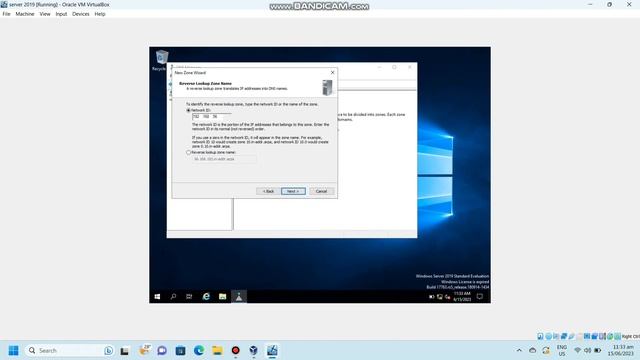Click the running VM taskbar icon

click(x=272, y=351)
